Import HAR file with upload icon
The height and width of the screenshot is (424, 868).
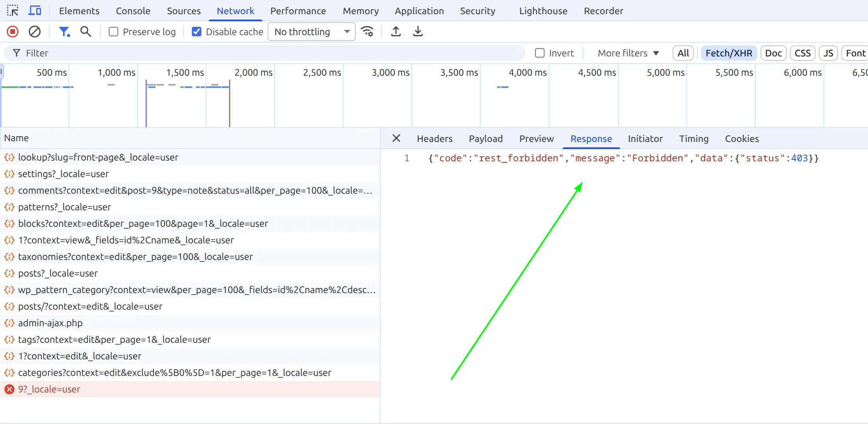pyautogui.click(x=396, y=32)
